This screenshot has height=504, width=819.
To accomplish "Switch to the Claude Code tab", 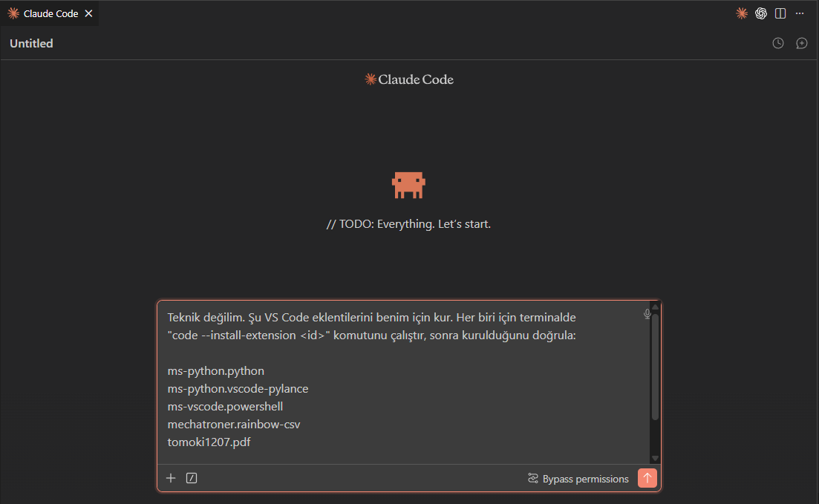I will pos(50,13).
